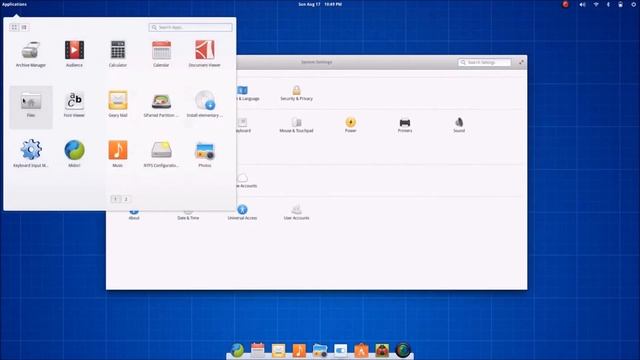Open Photos from the dock
This screenshot has height=360, width=640.
point(320,350)
